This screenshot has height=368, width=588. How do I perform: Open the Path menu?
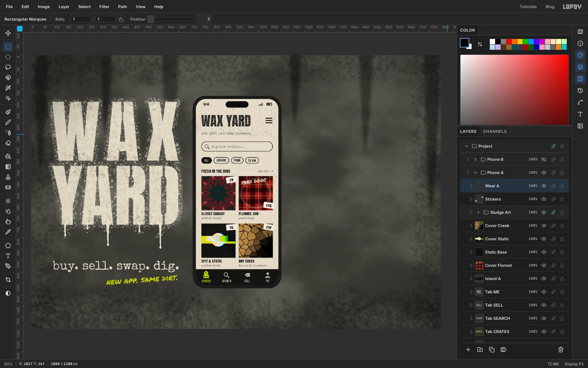(122, 7)
